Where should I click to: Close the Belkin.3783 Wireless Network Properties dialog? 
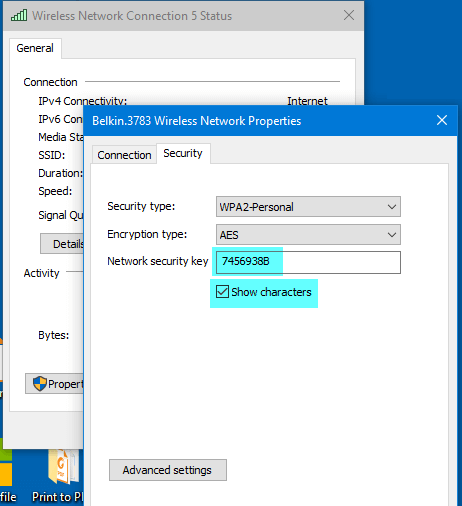442,120
